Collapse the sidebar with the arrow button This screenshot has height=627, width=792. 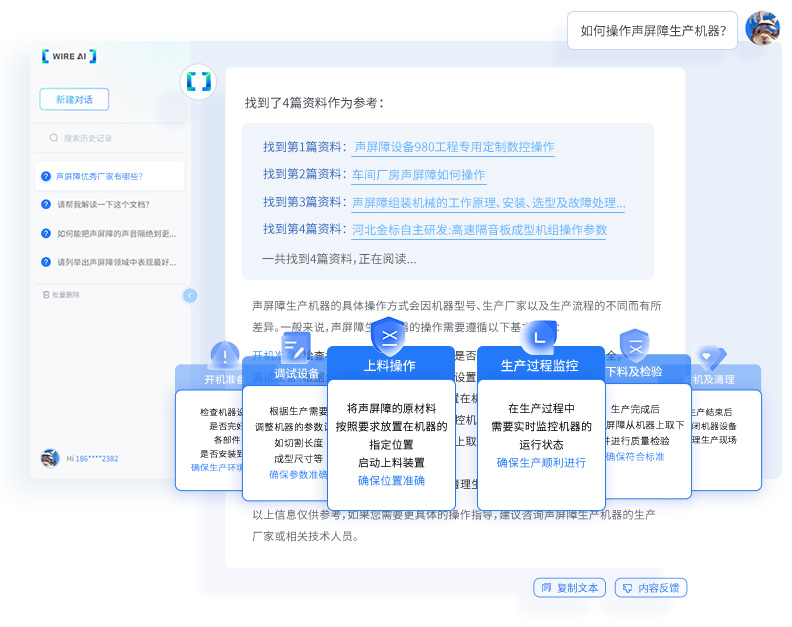click(190, 295)
